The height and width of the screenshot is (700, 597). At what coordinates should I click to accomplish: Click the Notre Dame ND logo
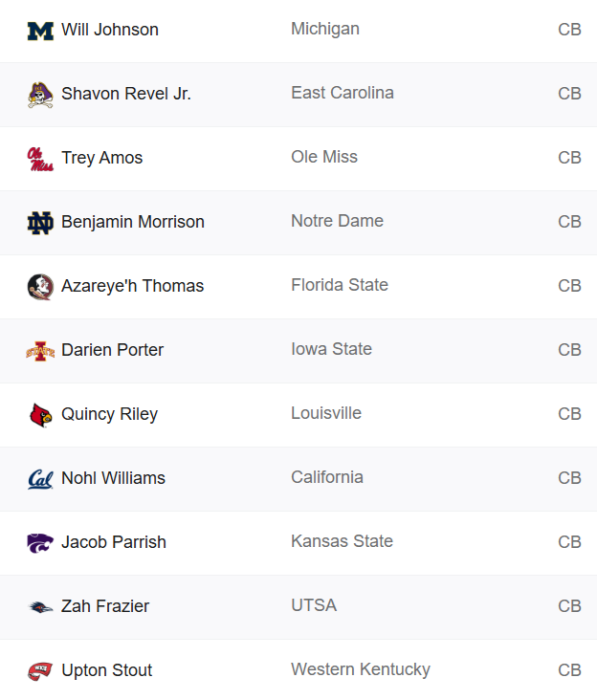40,223
